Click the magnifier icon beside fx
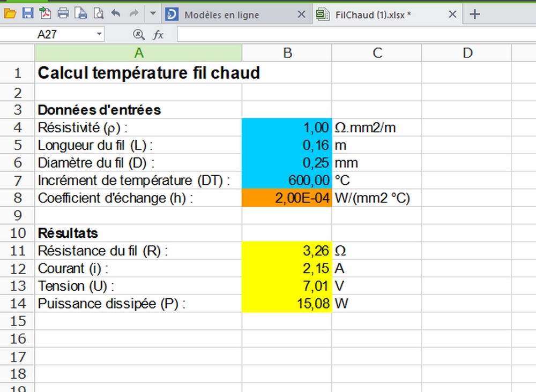Image resolution: width=536 pixels, height=392 pixels. (x=138, y=34)
